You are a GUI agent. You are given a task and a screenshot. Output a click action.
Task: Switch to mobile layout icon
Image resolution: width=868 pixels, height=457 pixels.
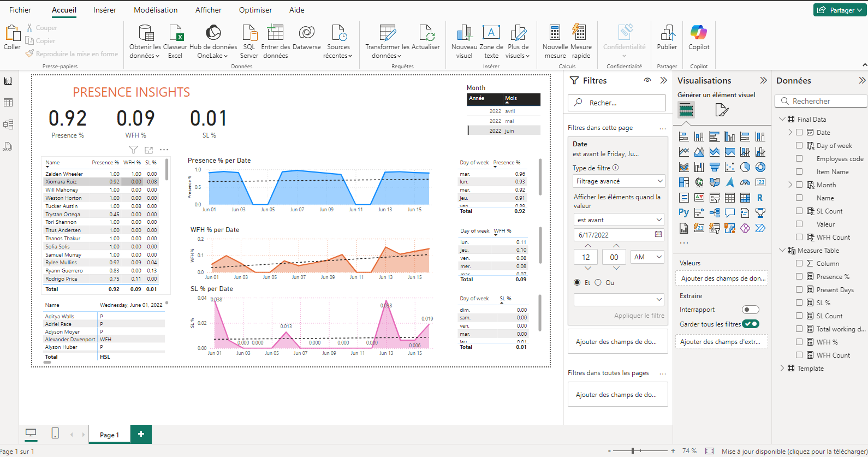[55, 434]
